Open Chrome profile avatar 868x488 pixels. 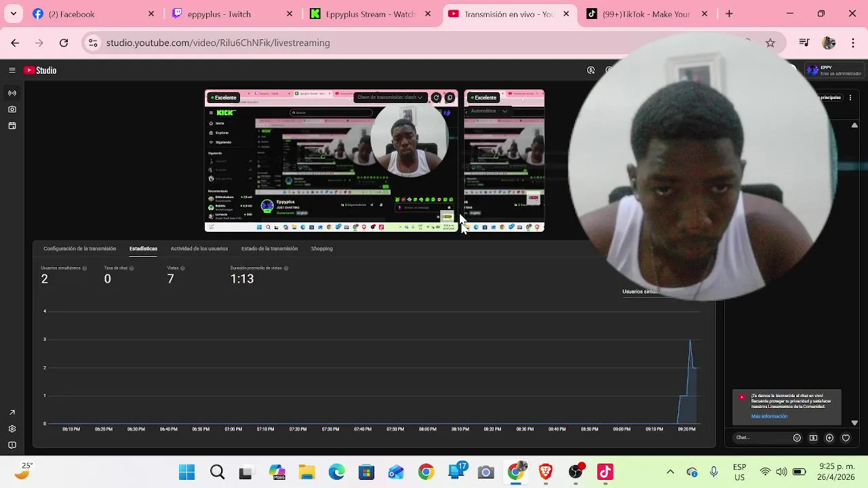point(829,43)
